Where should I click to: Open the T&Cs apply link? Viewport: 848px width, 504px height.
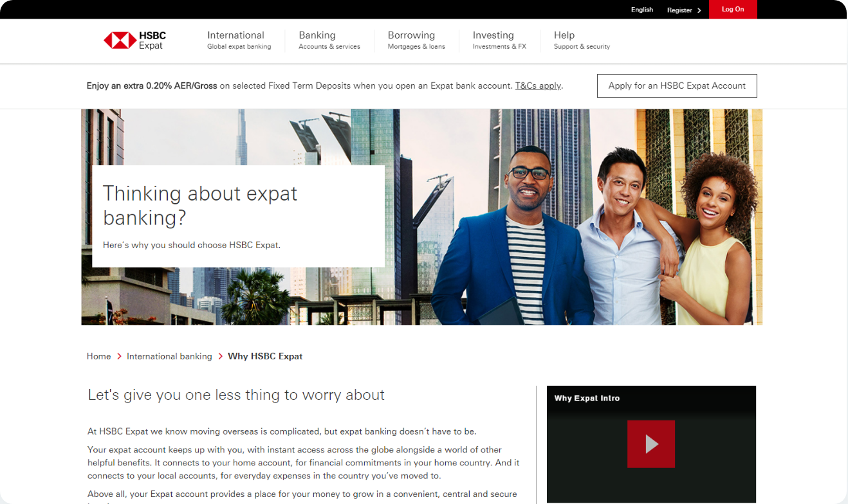point(538,86)
